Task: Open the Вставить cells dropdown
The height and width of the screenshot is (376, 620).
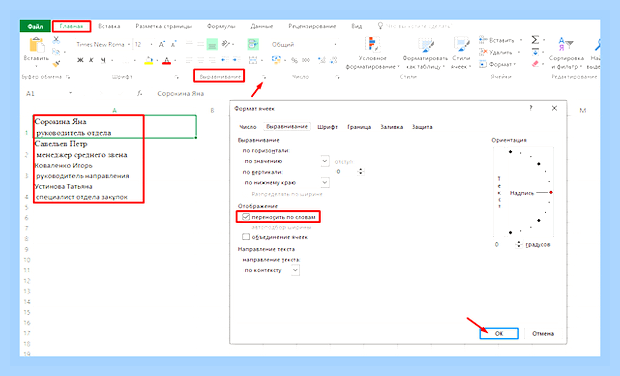Action: tap(521, 40)
